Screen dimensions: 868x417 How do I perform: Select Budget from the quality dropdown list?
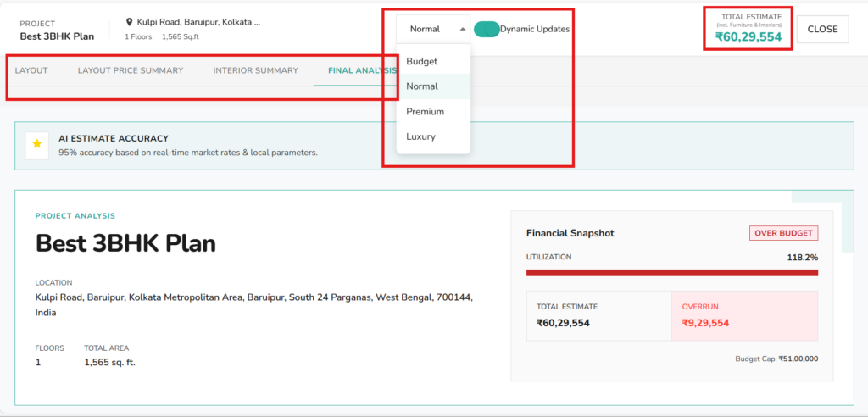(x=421, y=61)
